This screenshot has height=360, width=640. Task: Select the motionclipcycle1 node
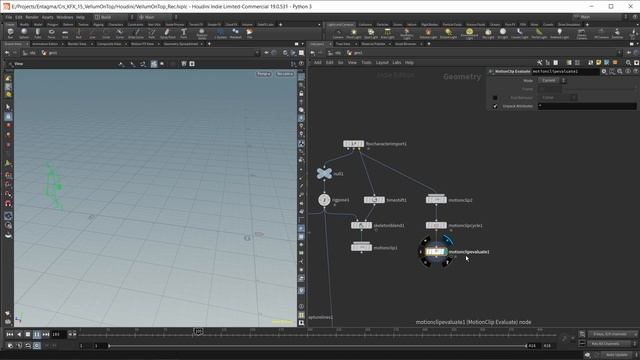436,225
